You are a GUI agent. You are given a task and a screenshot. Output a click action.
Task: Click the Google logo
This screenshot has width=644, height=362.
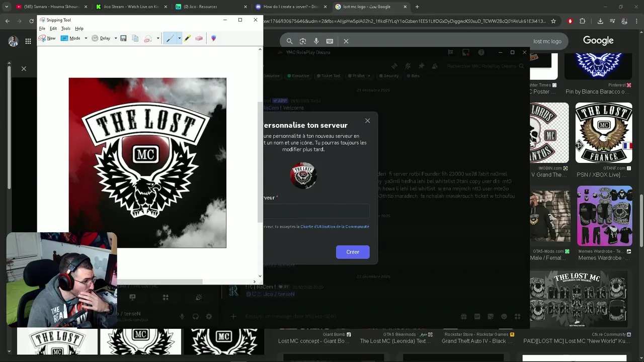coord(598,41)
